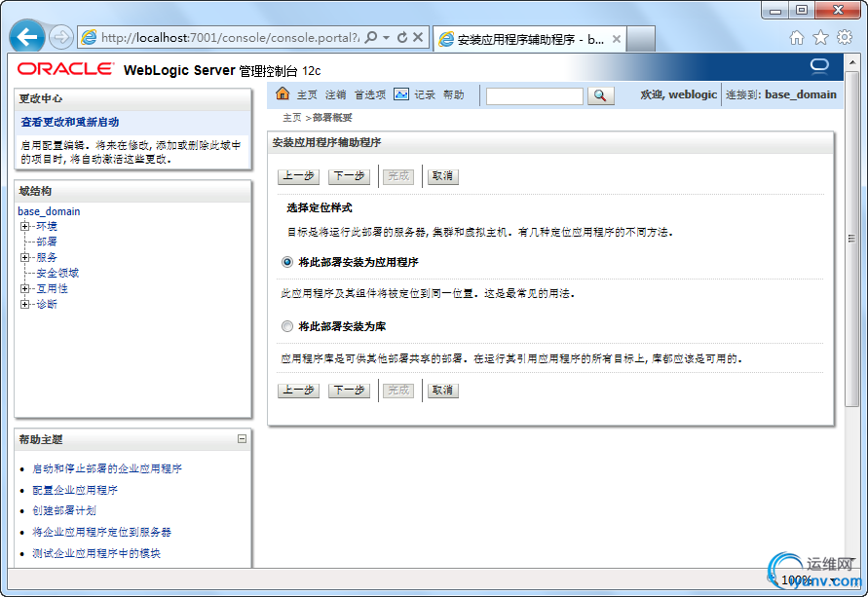Viewport: 868px width, 597px height.
Task: Click the console search input field
Action: (534, 95)
